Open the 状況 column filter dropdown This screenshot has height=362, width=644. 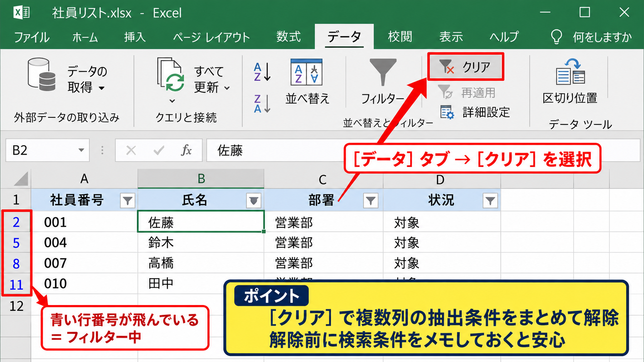(490, 200)
